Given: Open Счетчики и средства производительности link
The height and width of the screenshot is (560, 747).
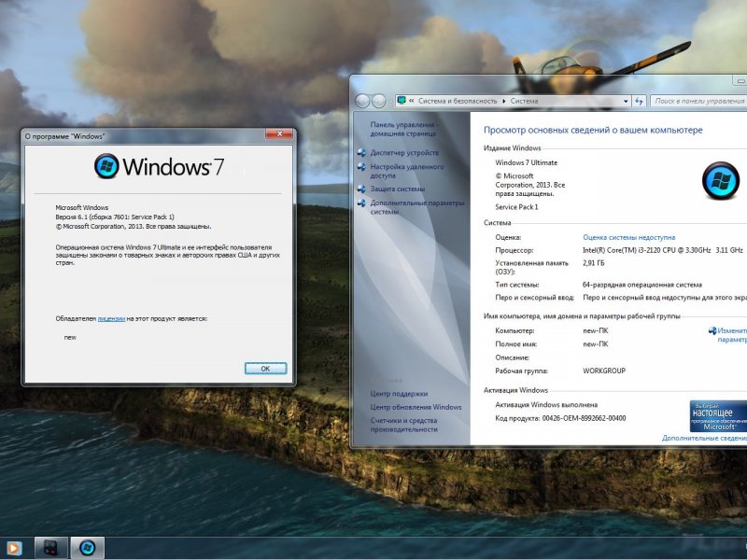Looking at the screenshot, I should click(404, 425).
